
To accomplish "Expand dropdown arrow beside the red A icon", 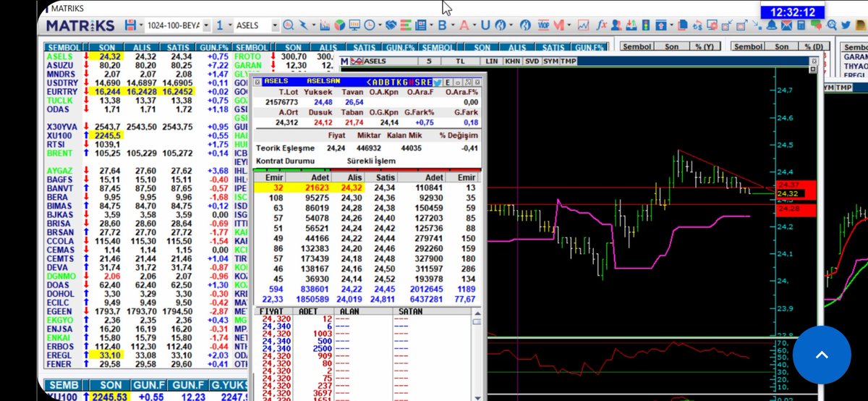I will (x=474, y=25).
